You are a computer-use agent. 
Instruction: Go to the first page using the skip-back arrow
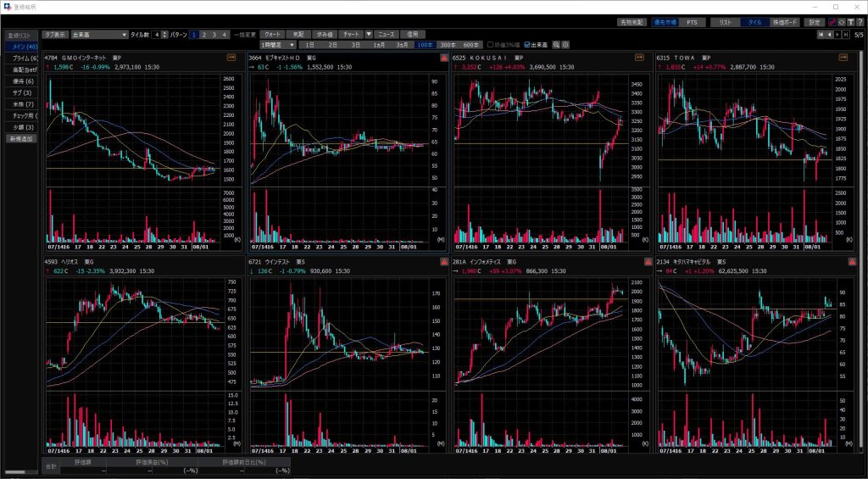click(820, 35)
